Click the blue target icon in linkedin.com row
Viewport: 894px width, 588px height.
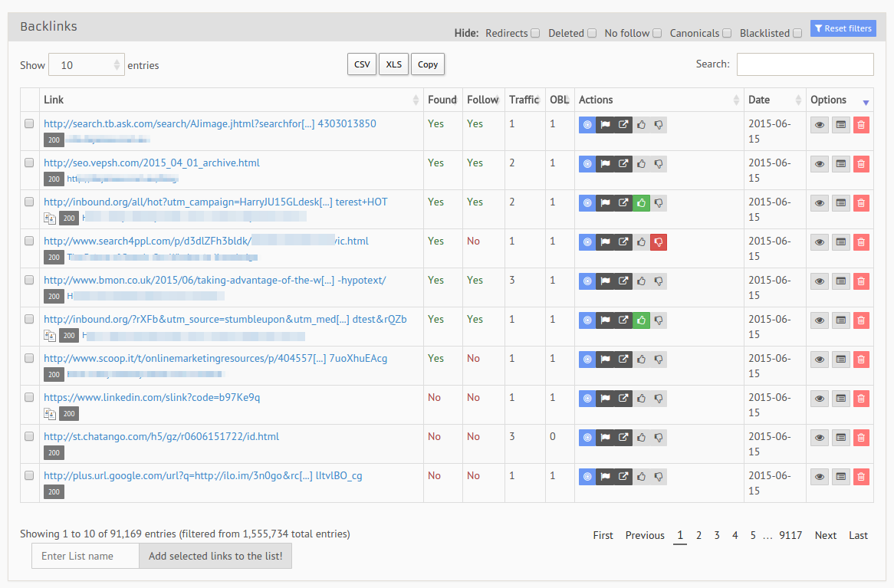pos(587,398)
